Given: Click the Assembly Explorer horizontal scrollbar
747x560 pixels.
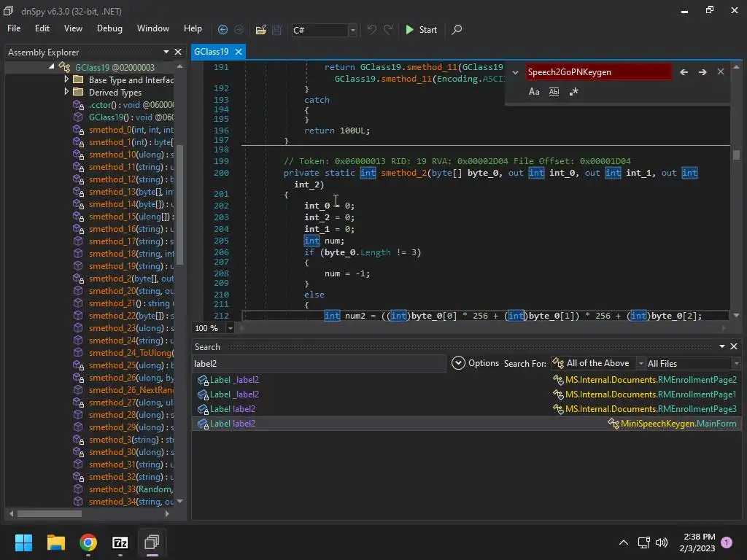Looking at the screenshot, I should tap(50, 514).
